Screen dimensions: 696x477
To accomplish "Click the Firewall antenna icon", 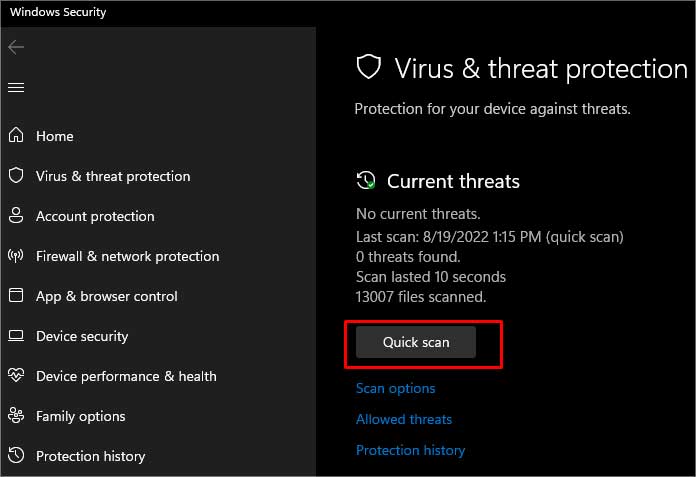I will (16, 256).
